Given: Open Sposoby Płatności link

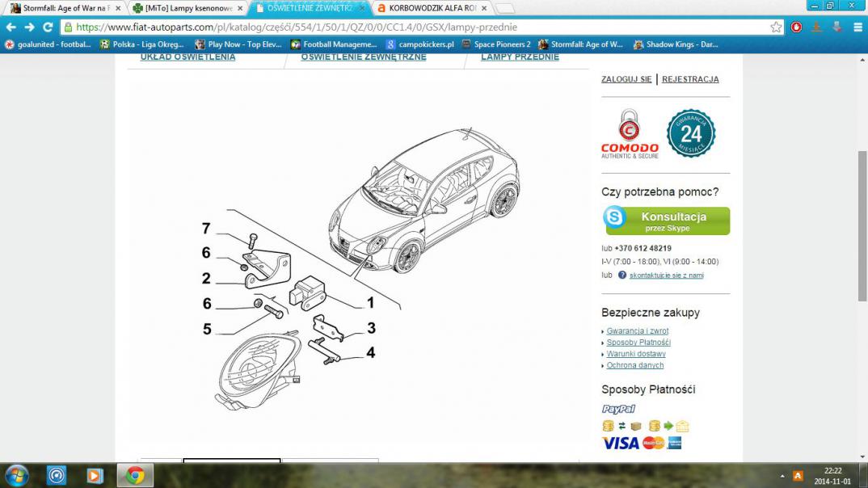Looking at the screenshot, I should 638,343.
